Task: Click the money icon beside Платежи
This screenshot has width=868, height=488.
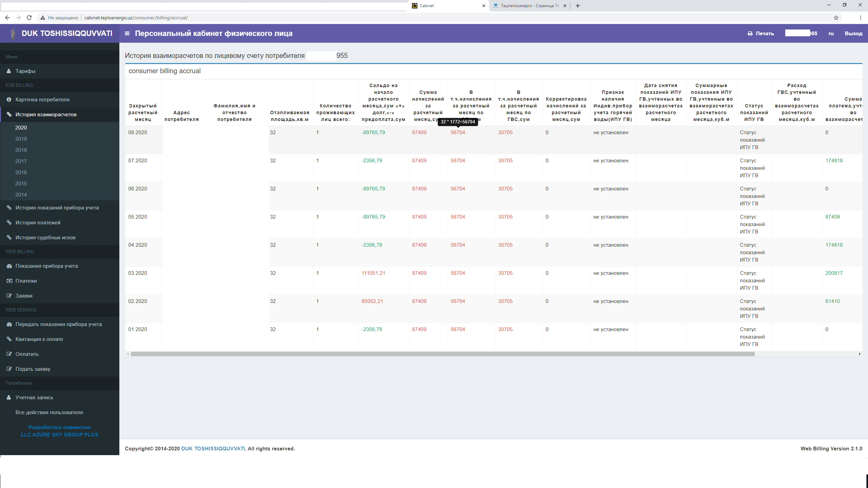Action: coord(9,281)
